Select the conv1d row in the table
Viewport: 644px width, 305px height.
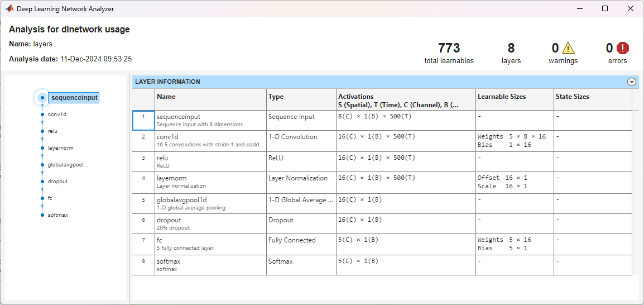point(210,141)
